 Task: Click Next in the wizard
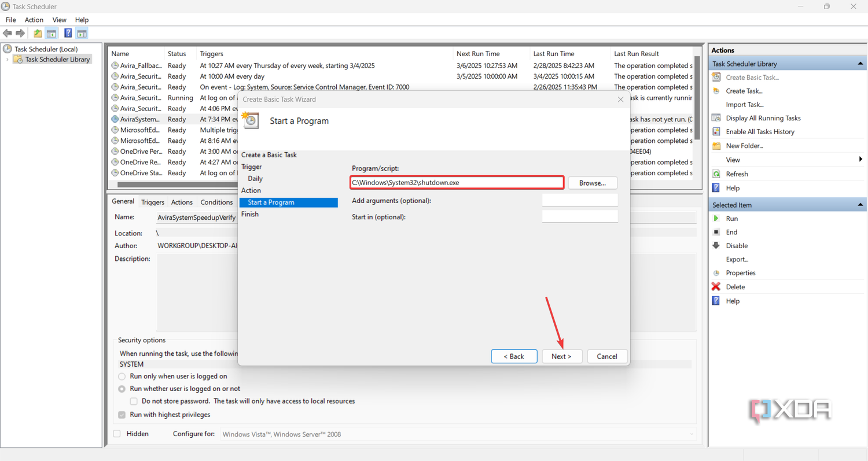(561, 356)
